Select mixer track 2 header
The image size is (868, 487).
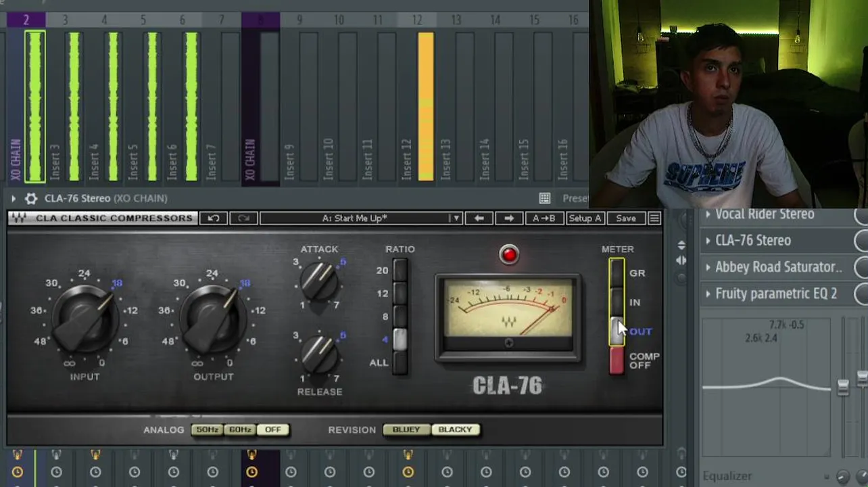coord(26,20)
